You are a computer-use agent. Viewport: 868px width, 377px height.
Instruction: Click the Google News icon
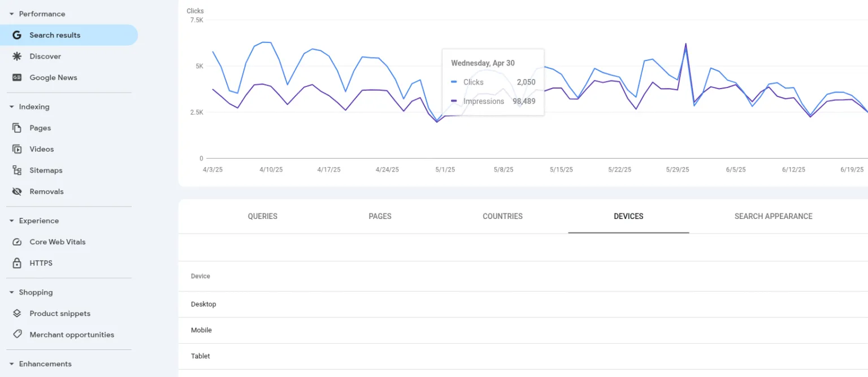[x=17, y=78]
